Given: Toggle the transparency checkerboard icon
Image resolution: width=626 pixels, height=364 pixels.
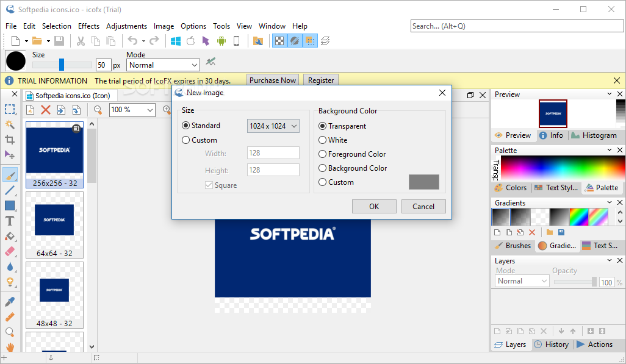Looking at the screenshot, I should click(x=280, y=41).
